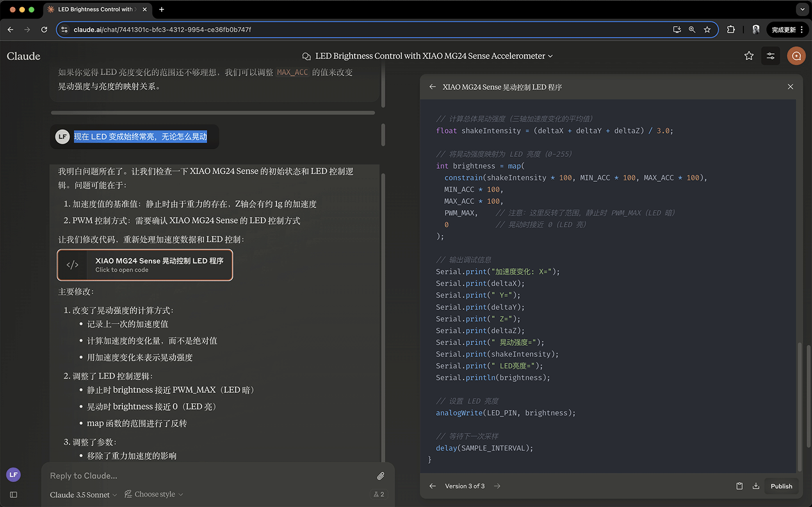Go forward in browser history
This screenshot has width=812, height=507.
tap(27, 30)
